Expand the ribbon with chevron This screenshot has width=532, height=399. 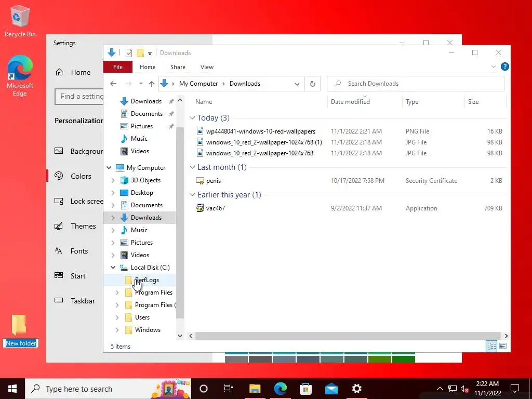click(494, 67)
